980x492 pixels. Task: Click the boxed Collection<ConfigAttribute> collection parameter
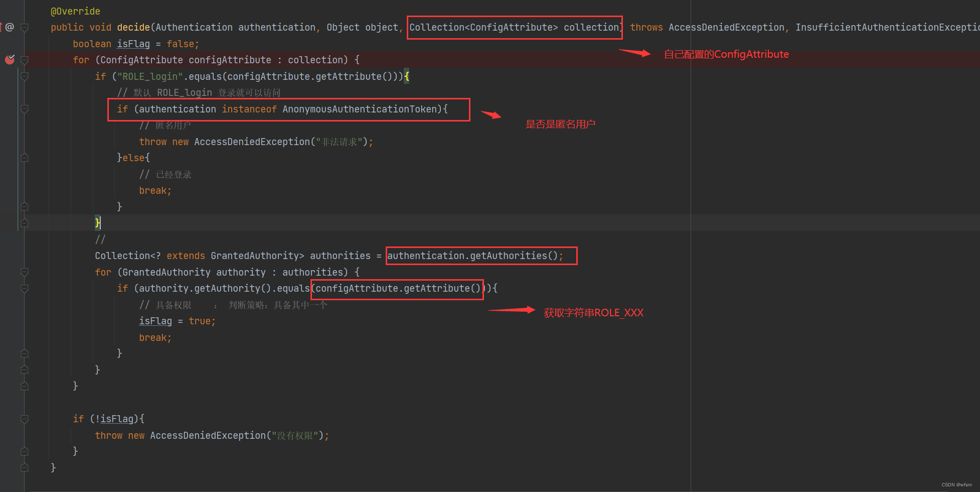tap(514, 27)
